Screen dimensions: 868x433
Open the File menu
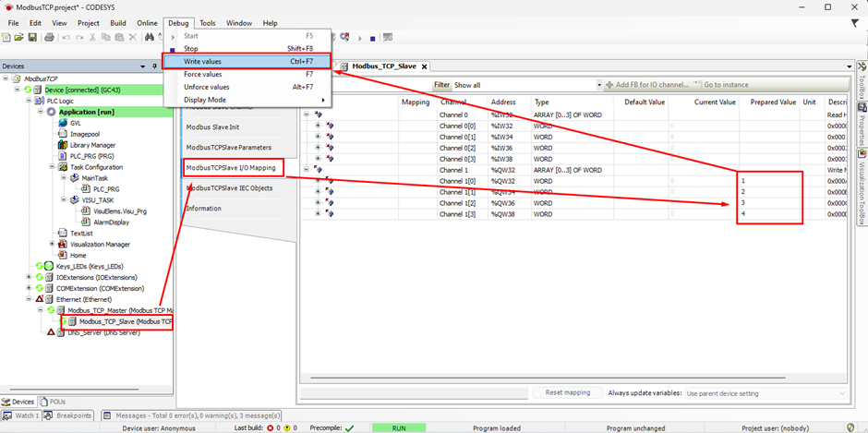tap(13, 23)
